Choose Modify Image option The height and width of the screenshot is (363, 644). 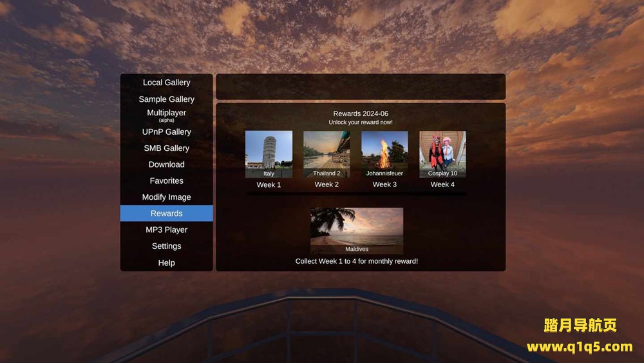(166, 197)
